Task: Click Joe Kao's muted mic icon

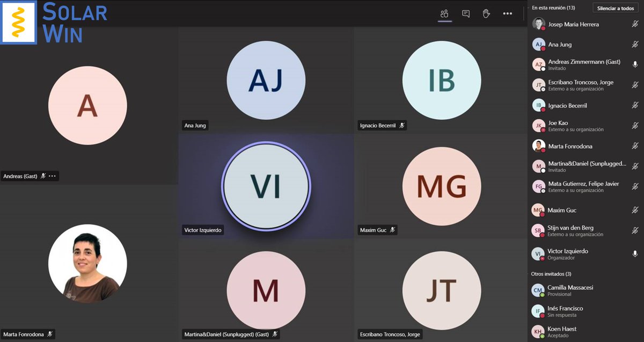Action: 635,126
